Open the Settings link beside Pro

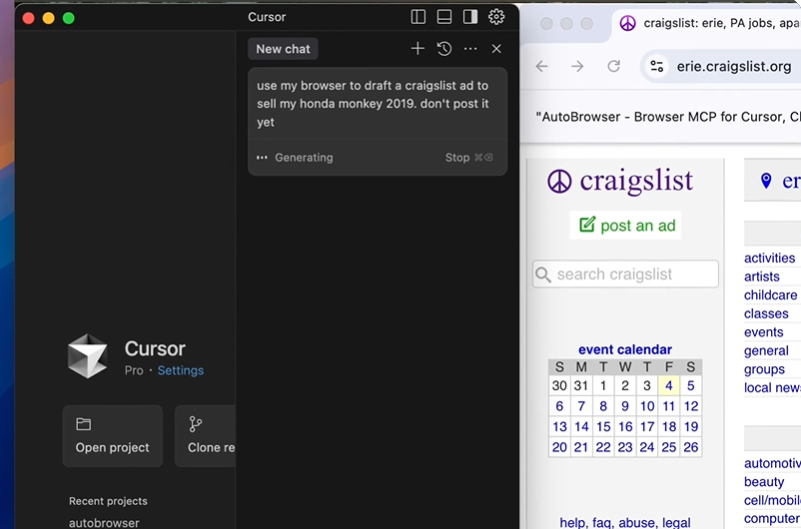click(x=180, y=370)
